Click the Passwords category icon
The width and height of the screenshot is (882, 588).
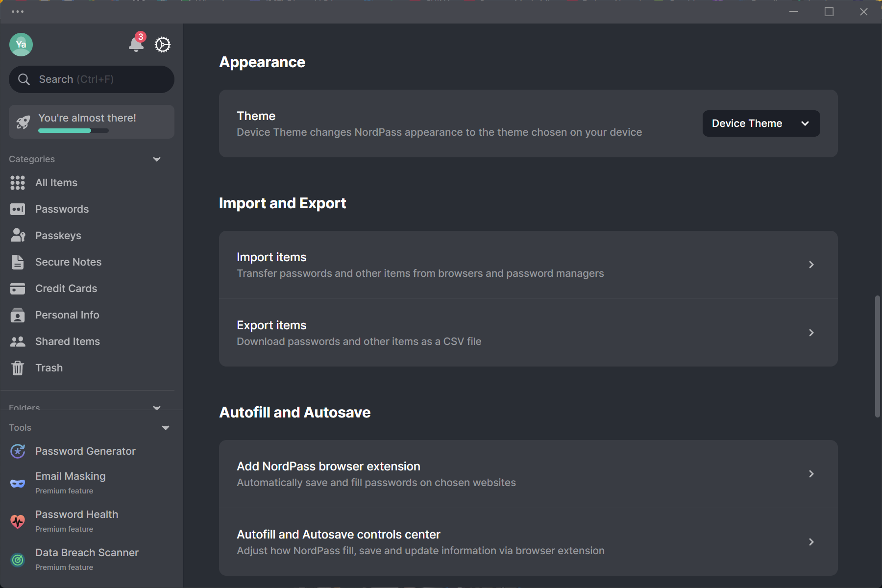click(18, 209)
